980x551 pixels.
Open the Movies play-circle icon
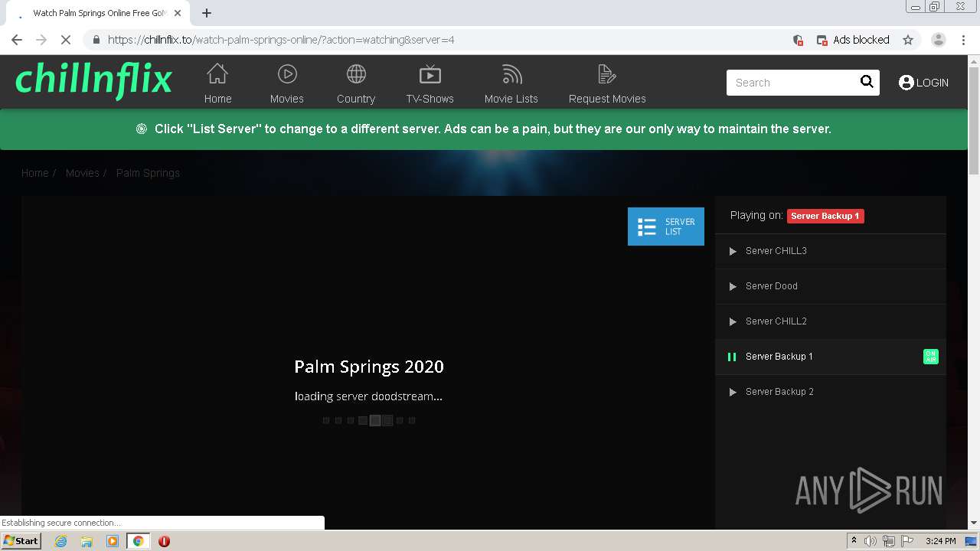[287, 74]
